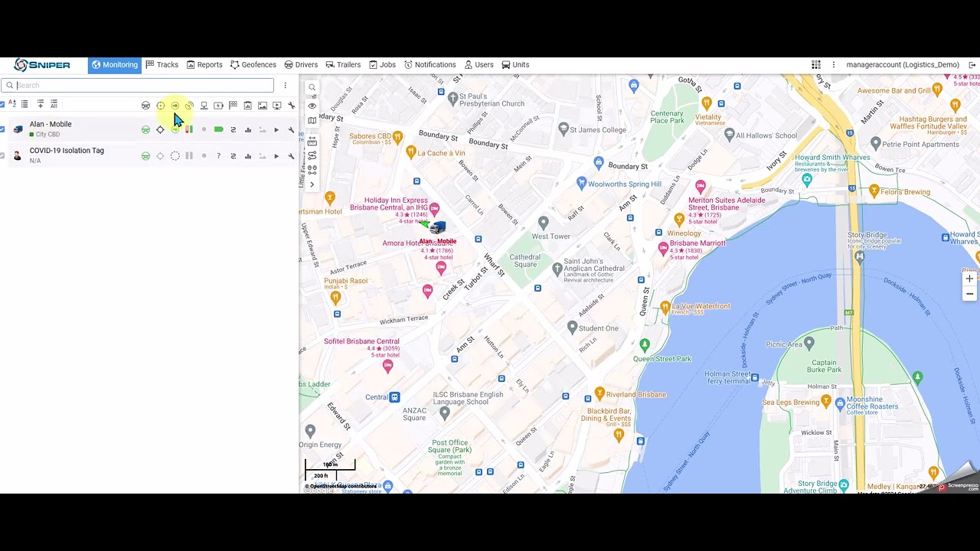This screenshot has width=980, height=551.
Task: Click the list view icon
Action: pos(24,104)
